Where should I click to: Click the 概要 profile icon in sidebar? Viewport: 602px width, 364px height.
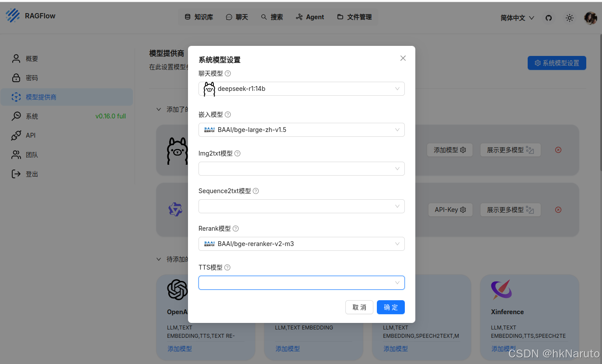pyautogui.click(x=16, y=59)
